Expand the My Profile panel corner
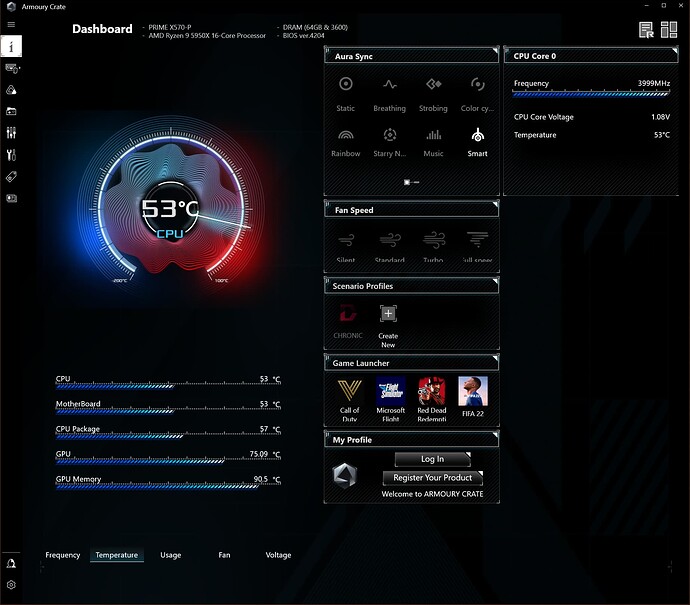This screenshot has height=605, width=690. coord(495,435)
